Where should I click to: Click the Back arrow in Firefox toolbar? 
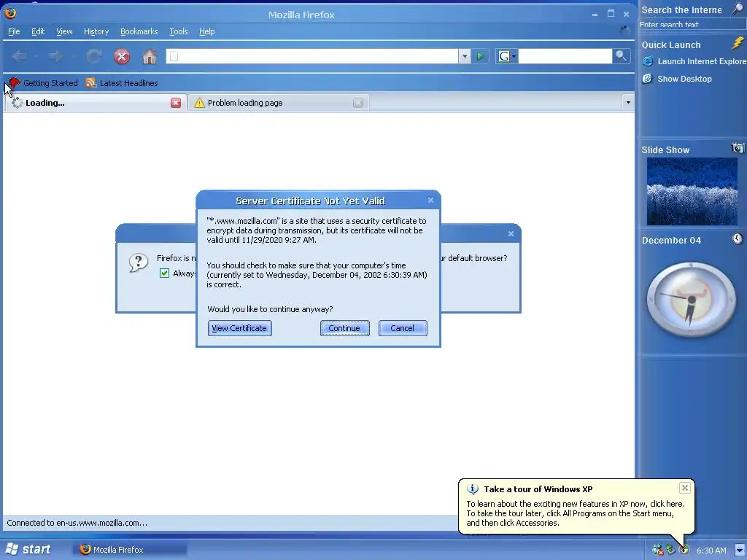coord(20,57)
